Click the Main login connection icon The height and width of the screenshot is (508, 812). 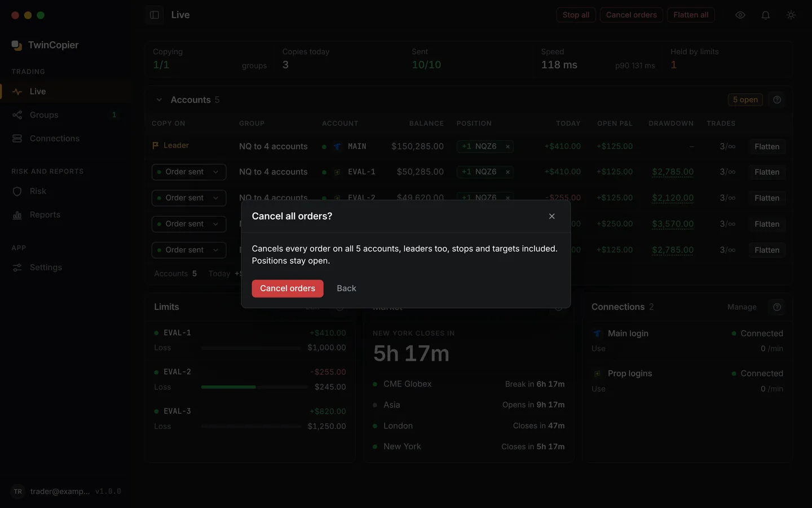click(x=597, y=334)
